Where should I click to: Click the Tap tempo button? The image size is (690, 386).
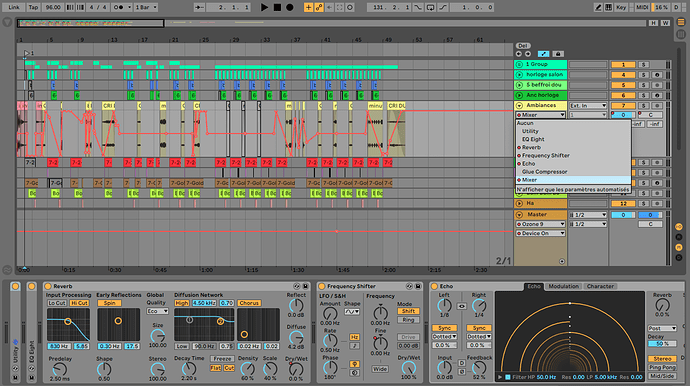[x=33, y=7]
